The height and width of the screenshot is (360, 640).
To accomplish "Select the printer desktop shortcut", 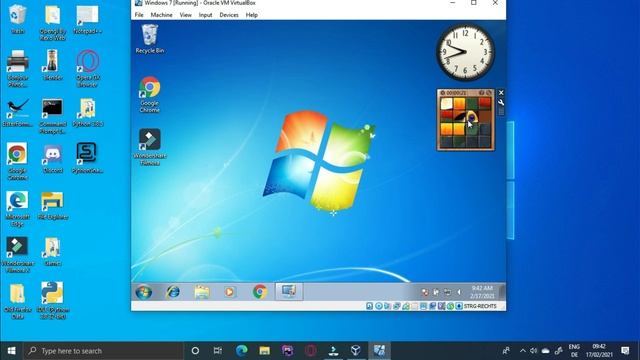I will coord(17,69).
